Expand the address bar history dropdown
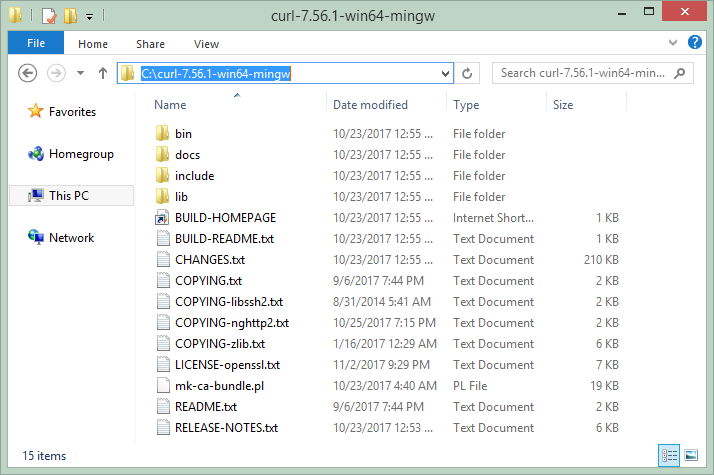Viewport: 714px width, 475px height. coord(445,73)
